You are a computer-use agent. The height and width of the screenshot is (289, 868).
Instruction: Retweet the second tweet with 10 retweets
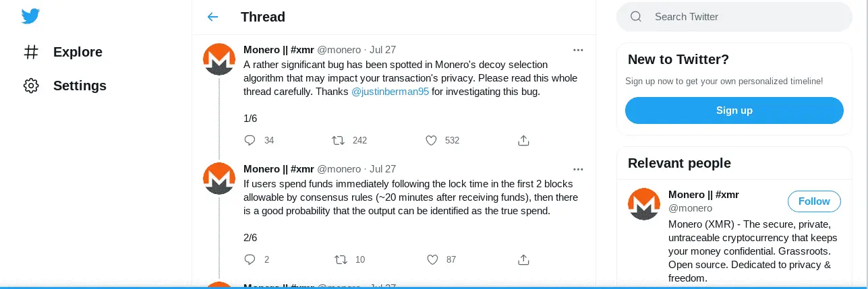341,259
